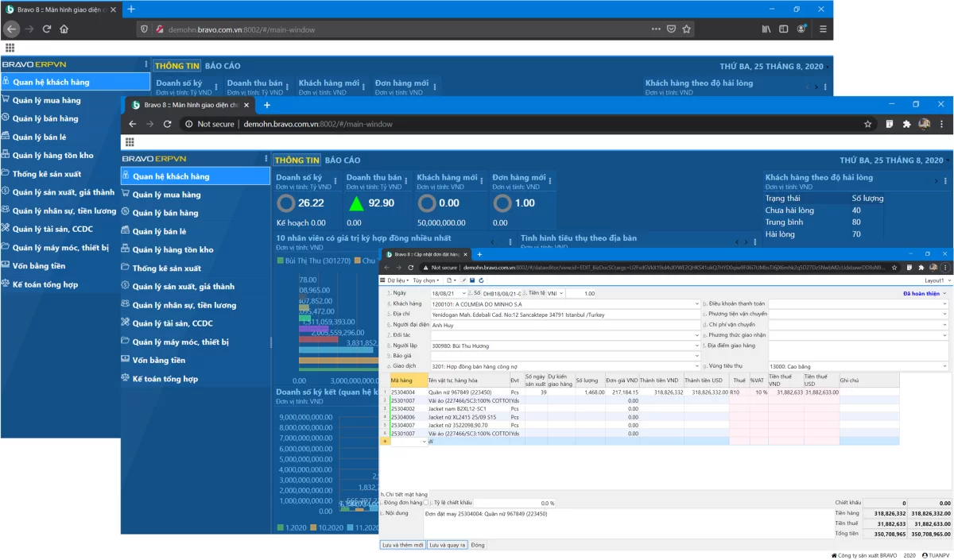Select Quản lý bán hàng in Chrome sidebar
This screenshot has width=954, height=560.
[x=165, y=213]
